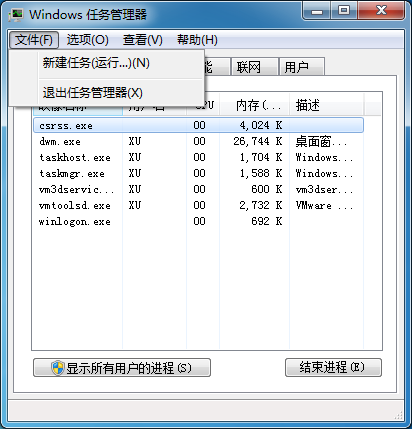The height and width of the screenshot is (429, 412).
Task: Close the Windows 任务管理器 window
Action: 381,11
